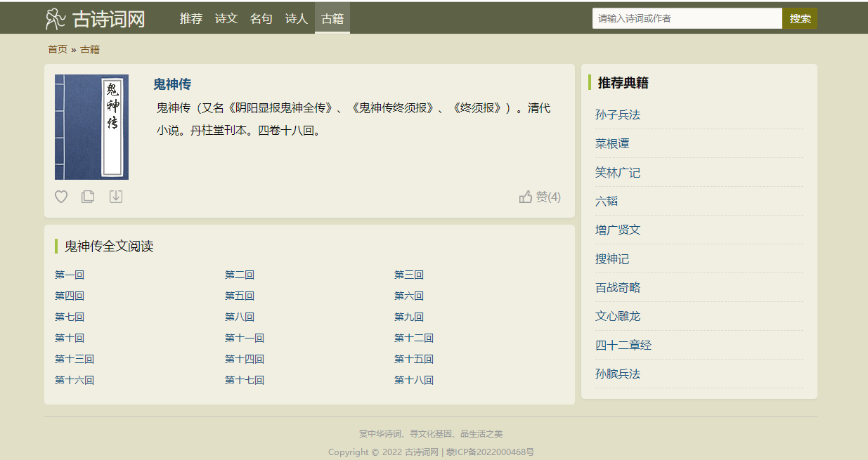This screenshot has height=460, width=868.
Task: Open chapter 第九回
Action: pos(409,317)
